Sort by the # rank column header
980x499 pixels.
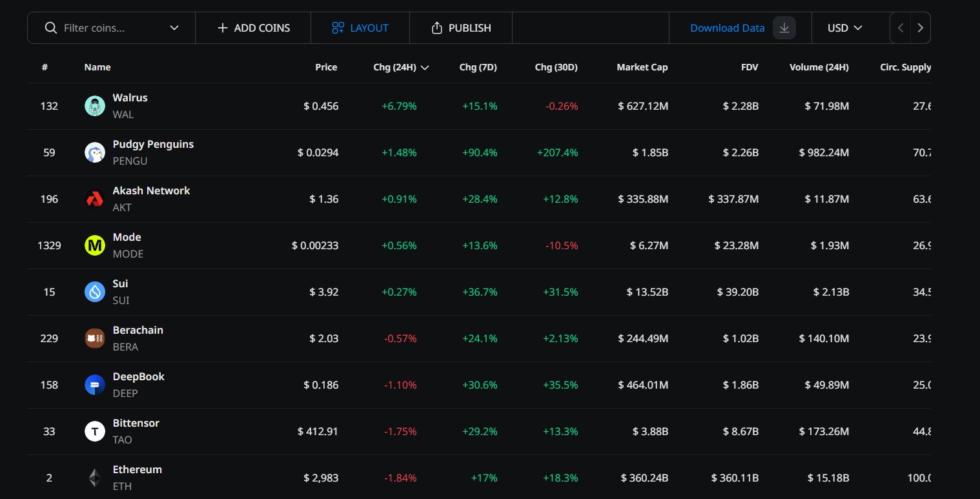pos(45,67)
